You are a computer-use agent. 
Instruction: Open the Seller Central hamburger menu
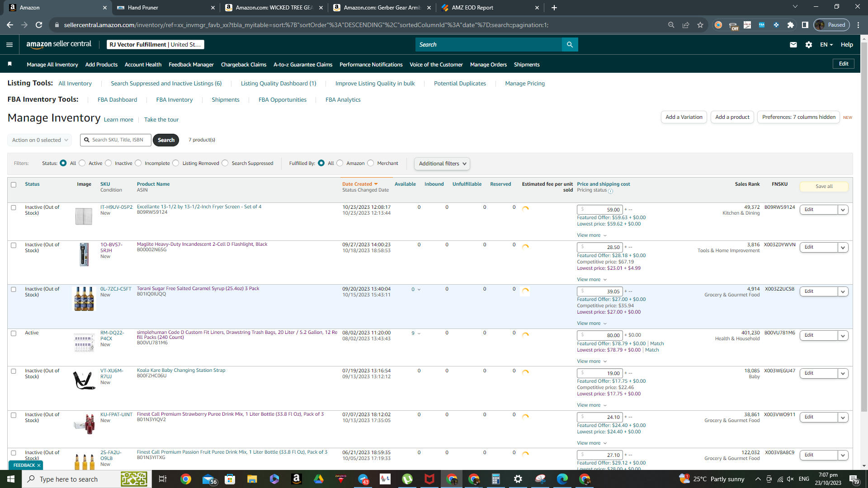tap(9, 45)
